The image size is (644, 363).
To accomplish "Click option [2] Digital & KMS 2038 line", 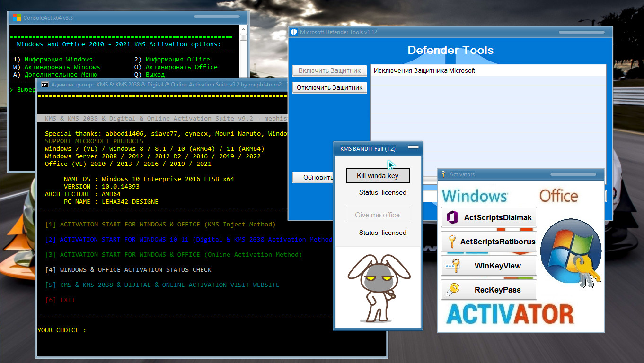I will tap(188, 239).
